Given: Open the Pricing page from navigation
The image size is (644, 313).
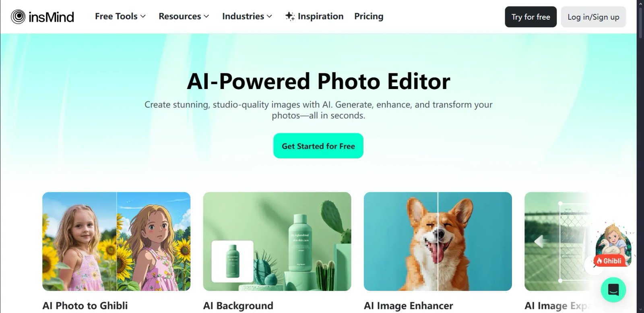Looking at the screenshot, I should tap(369, 17).
